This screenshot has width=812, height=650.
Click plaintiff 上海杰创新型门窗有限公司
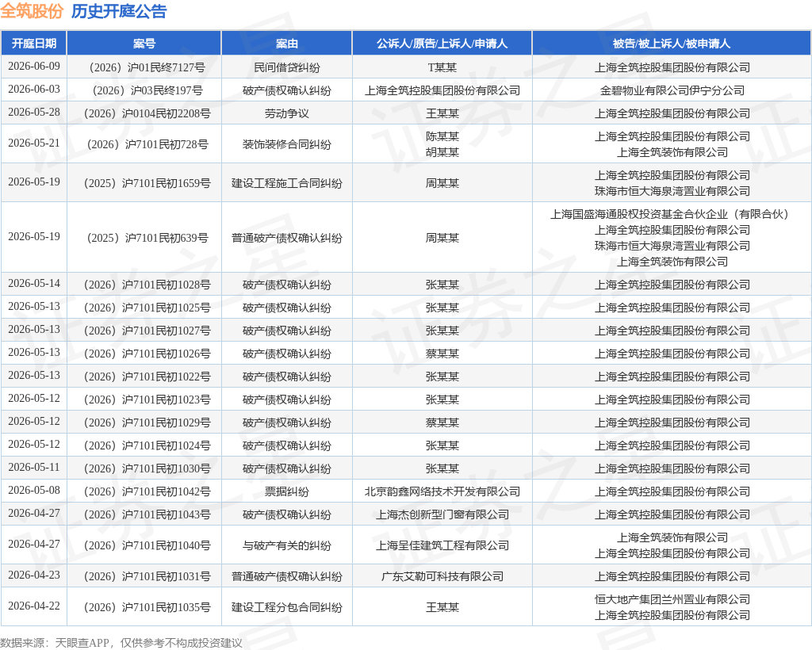point(442,514)
